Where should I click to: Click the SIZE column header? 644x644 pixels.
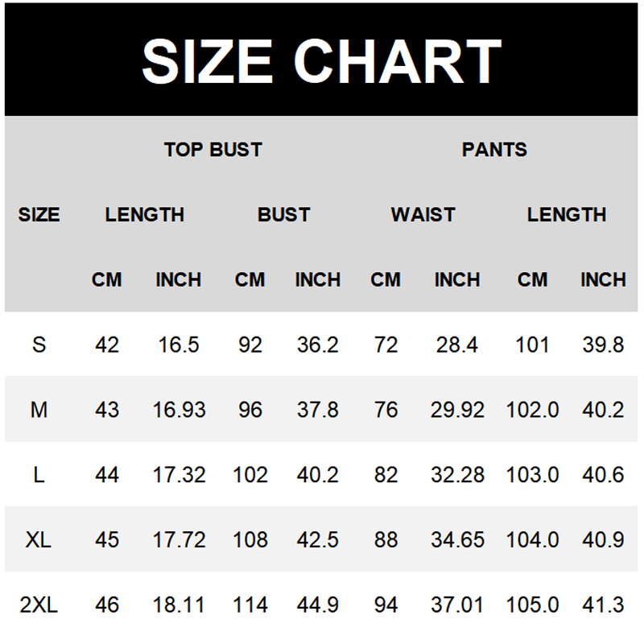(39, 215)
